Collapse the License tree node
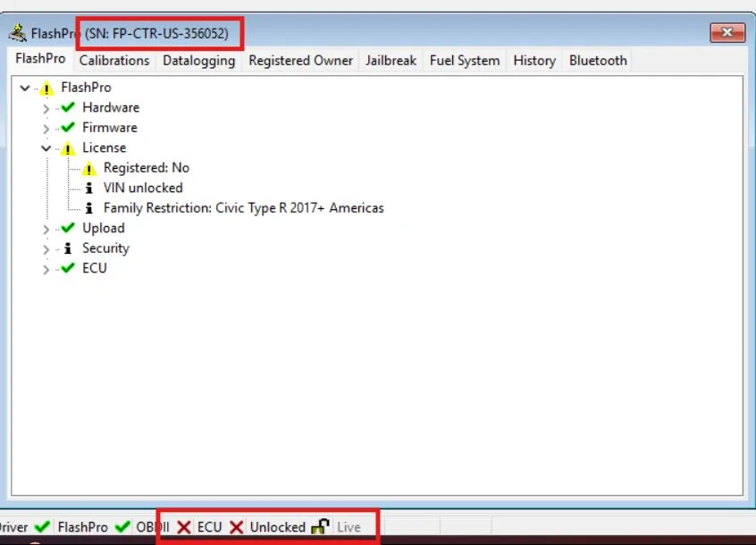This screenshot has height=545, width=756. coord(46,148)
